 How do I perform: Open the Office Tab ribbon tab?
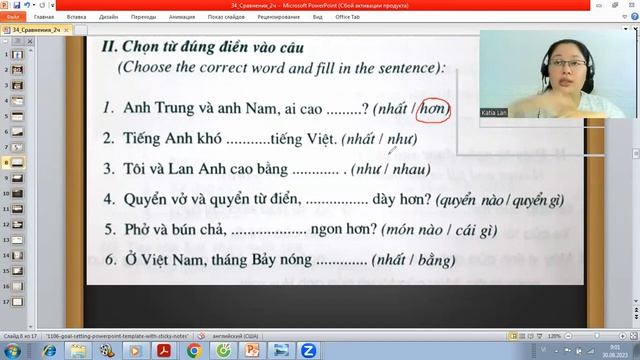click(x=347, y=17)
